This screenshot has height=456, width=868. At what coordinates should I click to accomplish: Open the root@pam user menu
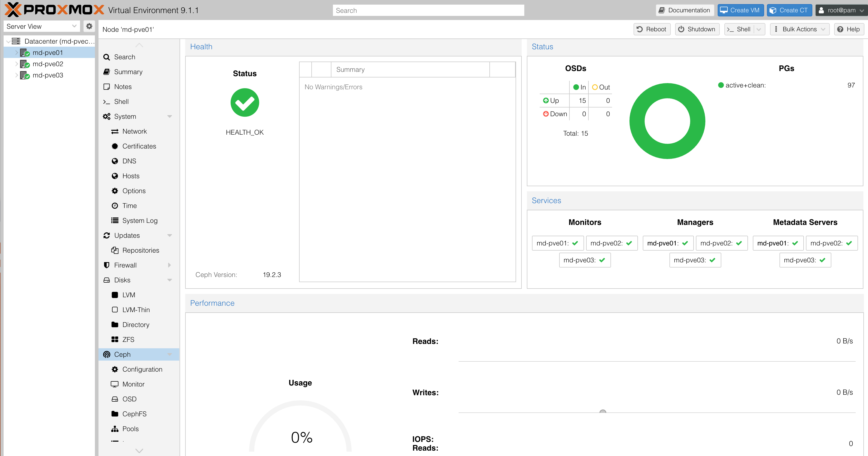coord(841,10)
